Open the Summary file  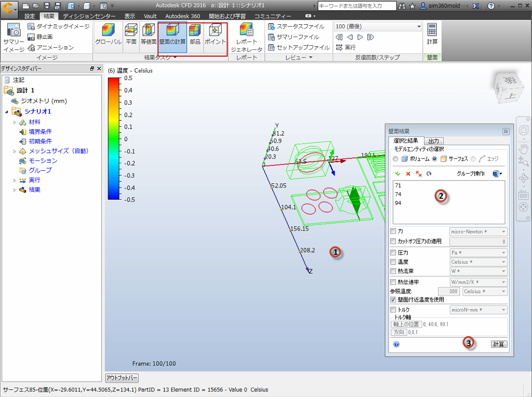(x=294, y=37)
